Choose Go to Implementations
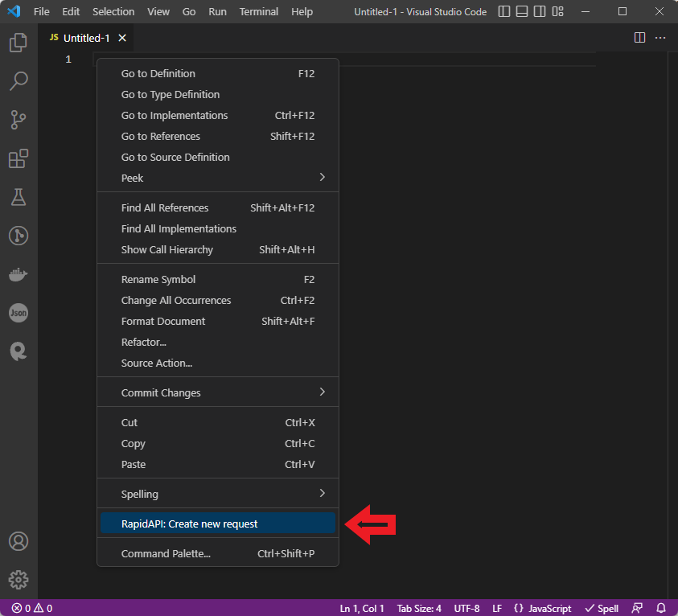 pyautogui.click(x=218, y=116)
